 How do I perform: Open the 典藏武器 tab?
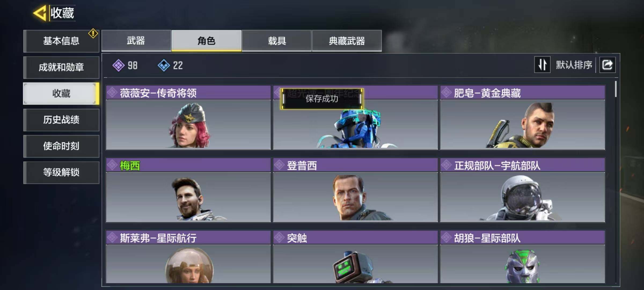pyautogui.click(x=347, y=41)
